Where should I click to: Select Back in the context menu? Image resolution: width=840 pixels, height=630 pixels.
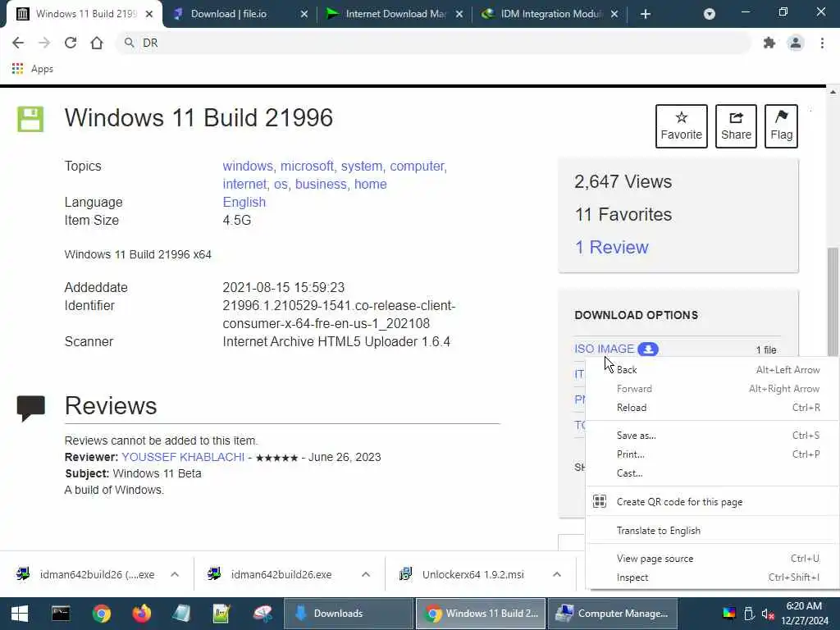[712, 370]
